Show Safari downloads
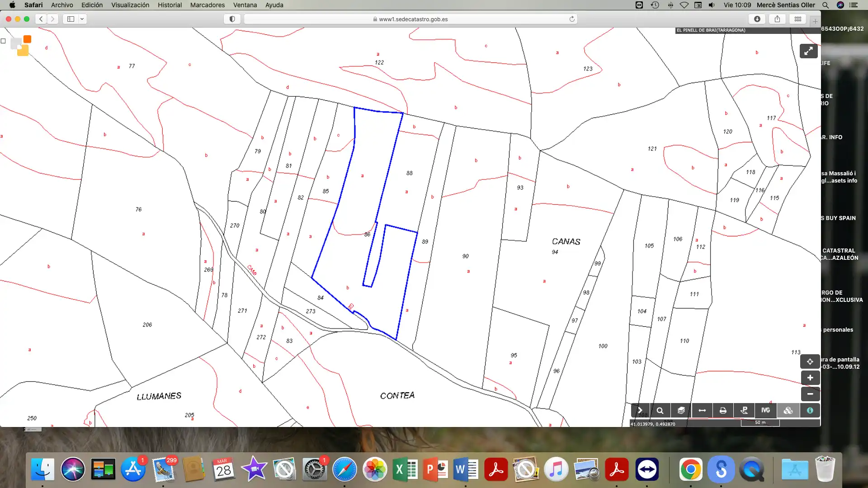The image size is (868, 488). (x=757, y=19)
